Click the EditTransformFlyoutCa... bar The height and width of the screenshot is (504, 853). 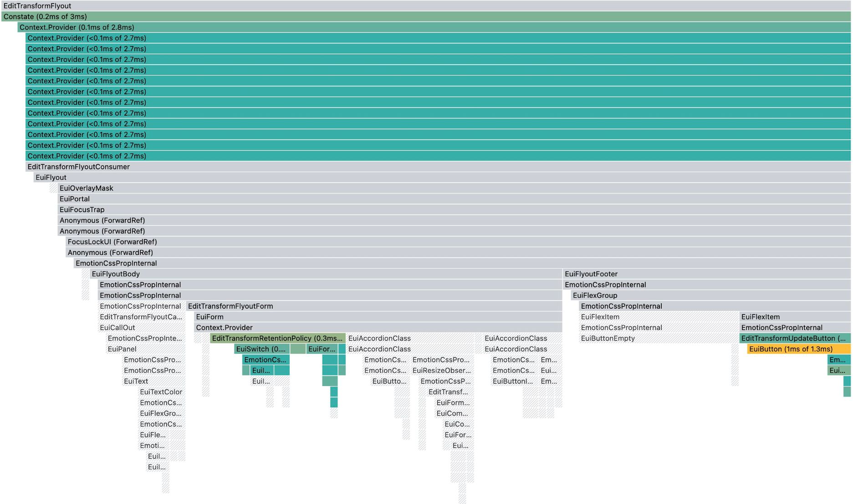(x=142, y=317)
